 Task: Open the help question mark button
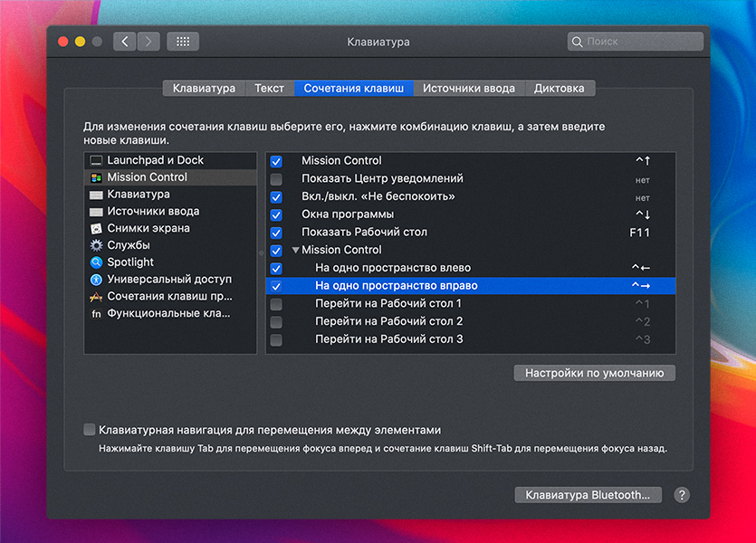click(x=682, y=495)
